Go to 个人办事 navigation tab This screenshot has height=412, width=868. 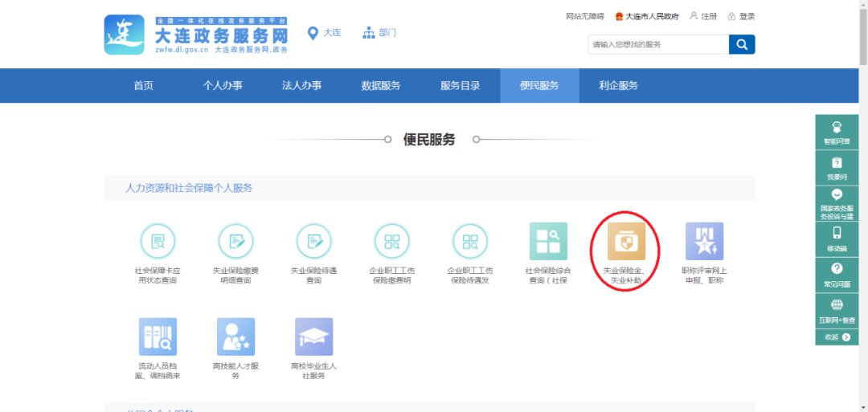[223, 86]
